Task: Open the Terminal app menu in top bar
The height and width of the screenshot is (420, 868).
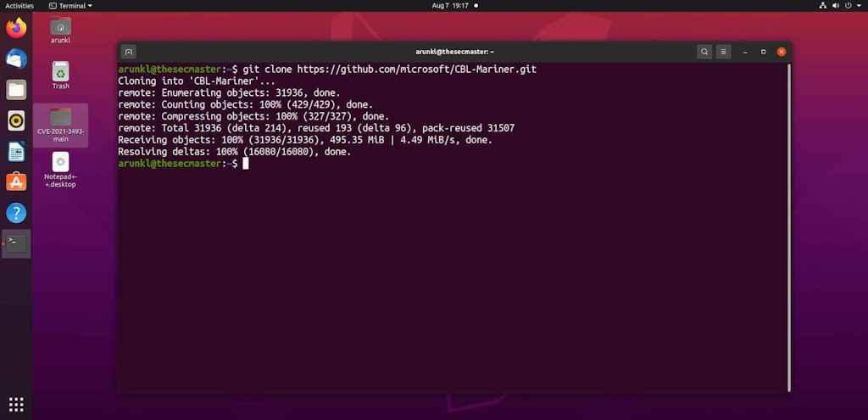Action: click(x=70, y=6)
